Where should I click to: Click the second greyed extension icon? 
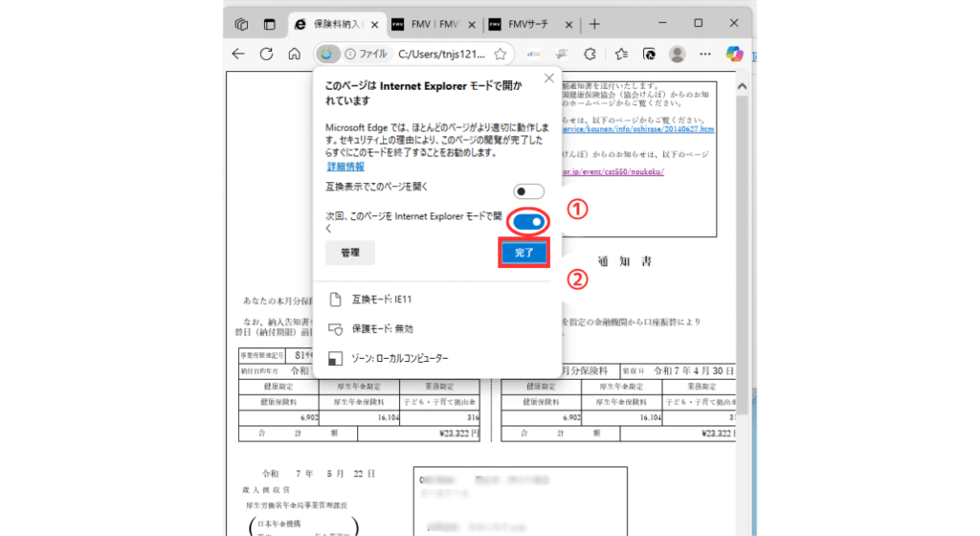(561, 55)
